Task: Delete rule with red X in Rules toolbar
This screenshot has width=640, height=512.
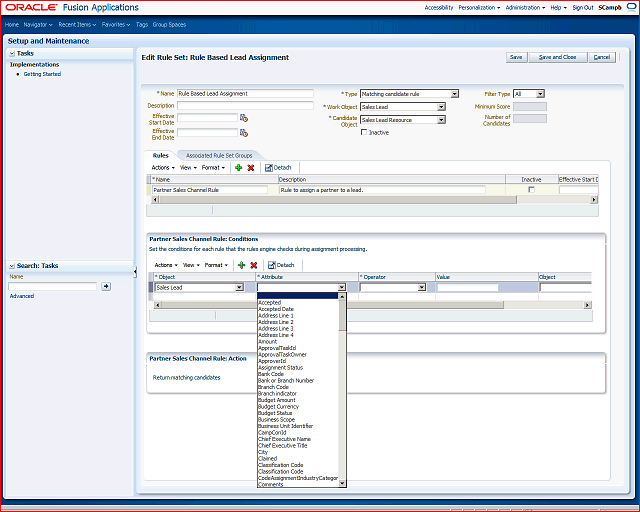Action: pyautogui.click(x=251, y=167)
